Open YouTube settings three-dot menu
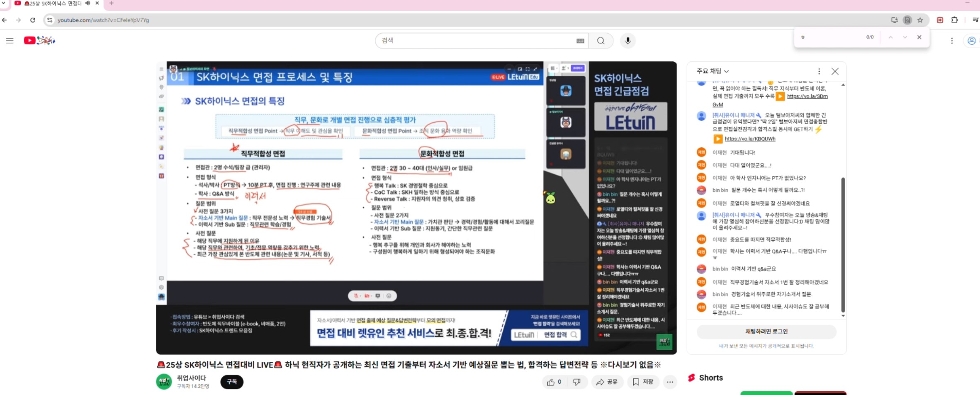 [952, 41]
